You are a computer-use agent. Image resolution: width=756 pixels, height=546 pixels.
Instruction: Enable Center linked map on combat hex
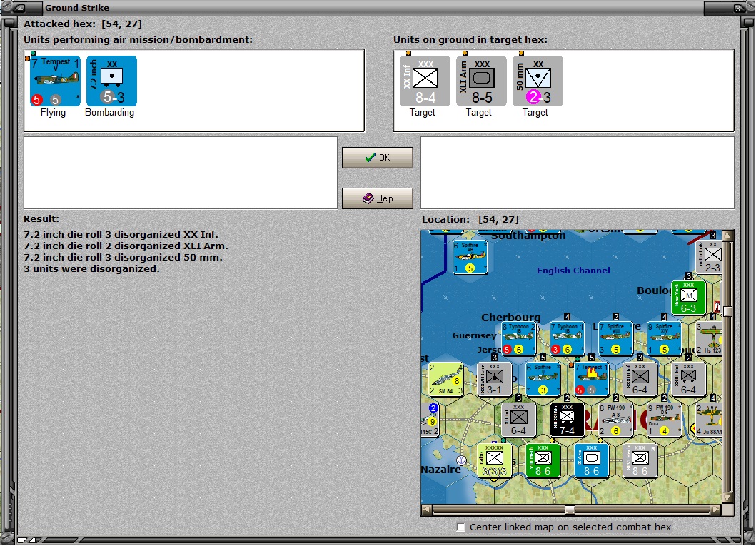(461, 527)
